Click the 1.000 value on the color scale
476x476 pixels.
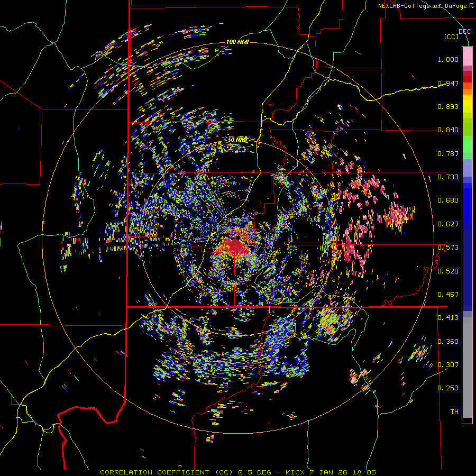(448, 59)
